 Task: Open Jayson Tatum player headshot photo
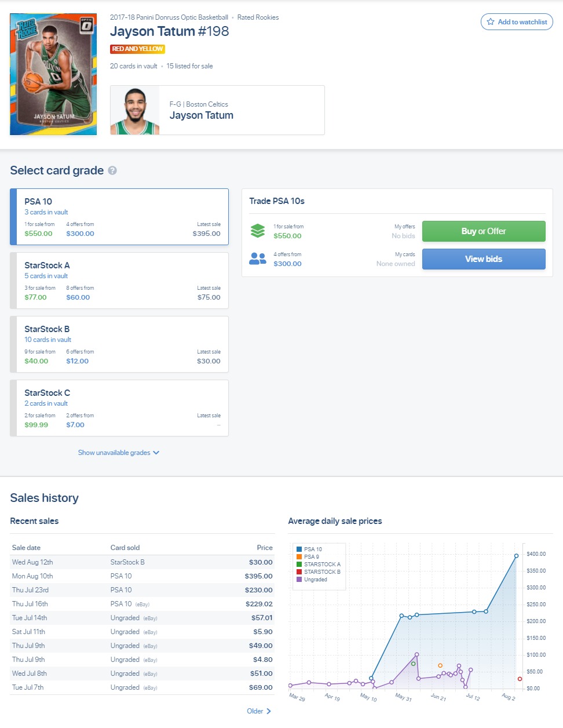[x=135, y=111]
